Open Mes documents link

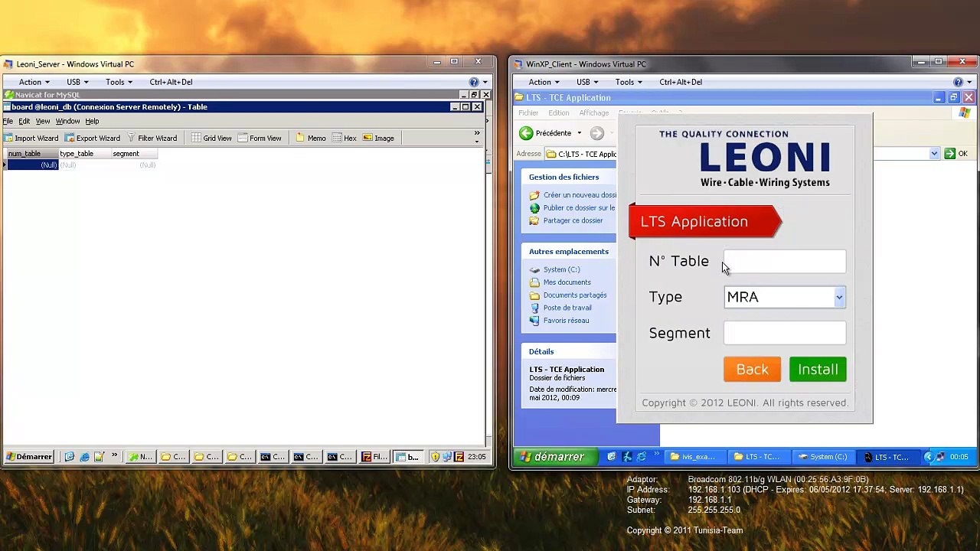[x=560, y=282]
